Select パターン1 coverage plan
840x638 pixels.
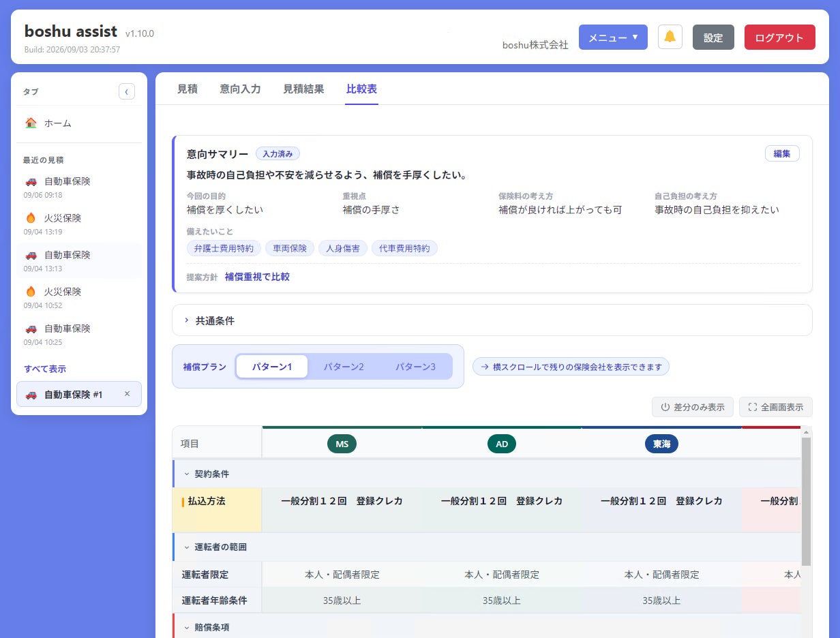272,367
